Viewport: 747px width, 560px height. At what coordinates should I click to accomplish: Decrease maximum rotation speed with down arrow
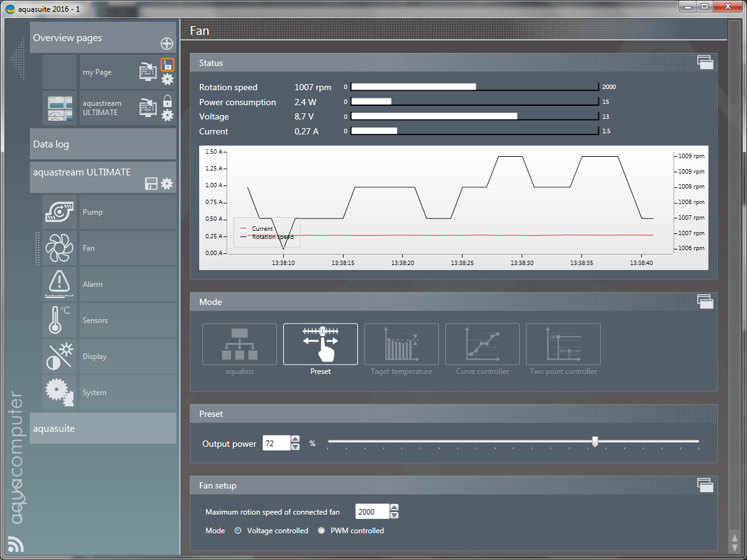click(394, 515)
